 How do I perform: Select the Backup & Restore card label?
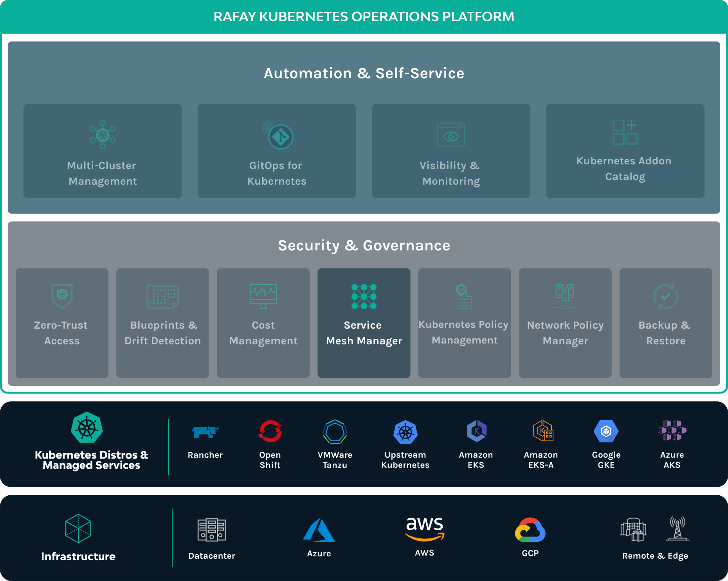665,333
